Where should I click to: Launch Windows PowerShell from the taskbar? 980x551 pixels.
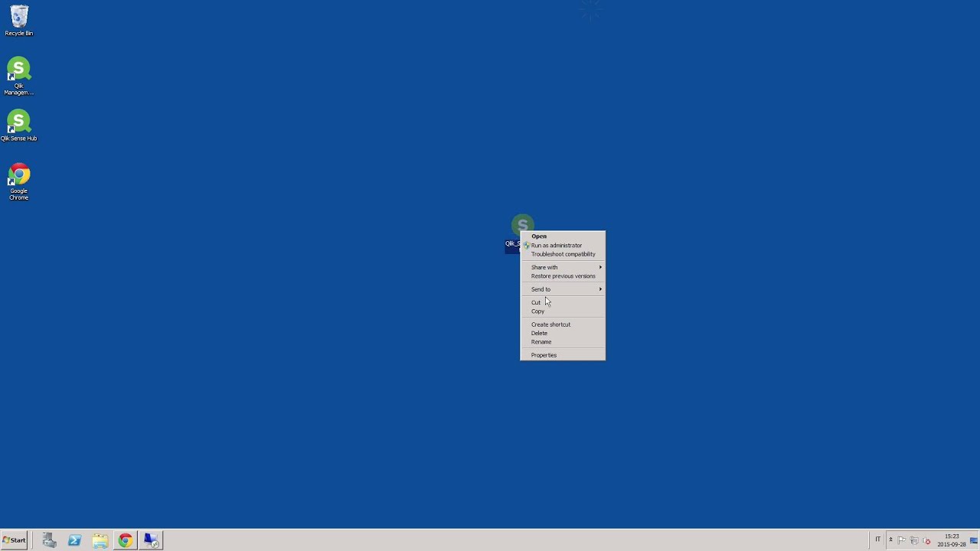click(x=74, y=540)
